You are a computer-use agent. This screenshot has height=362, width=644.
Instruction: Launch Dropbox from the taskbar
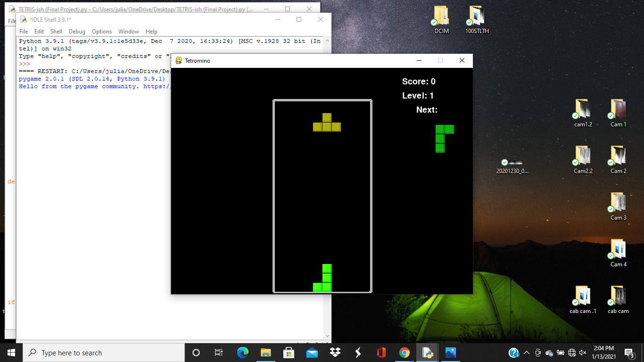tap(335, 353)
